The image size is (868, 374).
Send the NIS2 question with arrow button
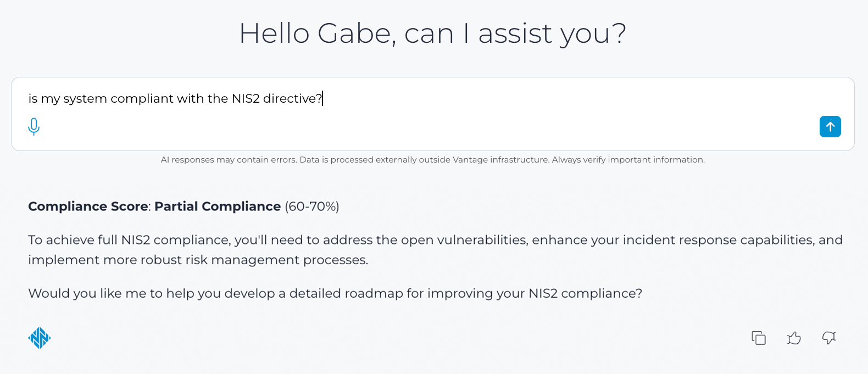coord(830,126)
